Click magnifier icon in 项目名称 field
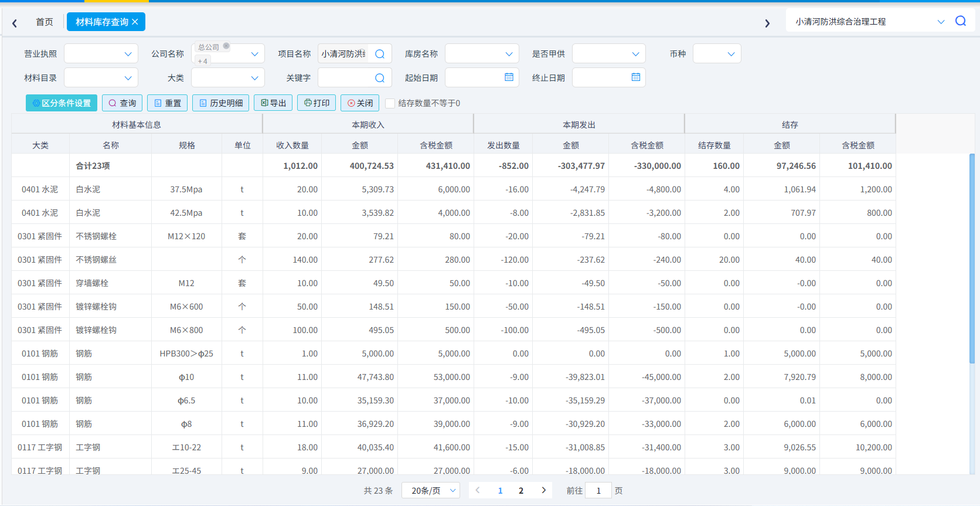 [x=380, y=54]
